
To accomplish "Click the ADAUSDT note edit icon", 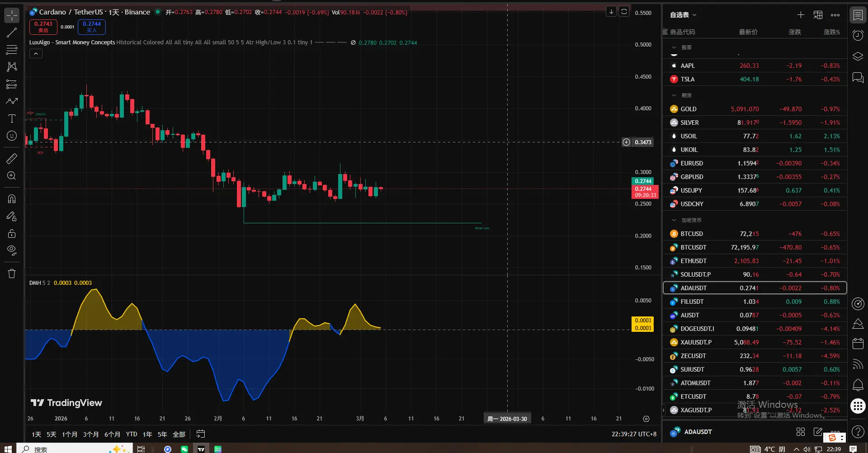I will [818, 432].
